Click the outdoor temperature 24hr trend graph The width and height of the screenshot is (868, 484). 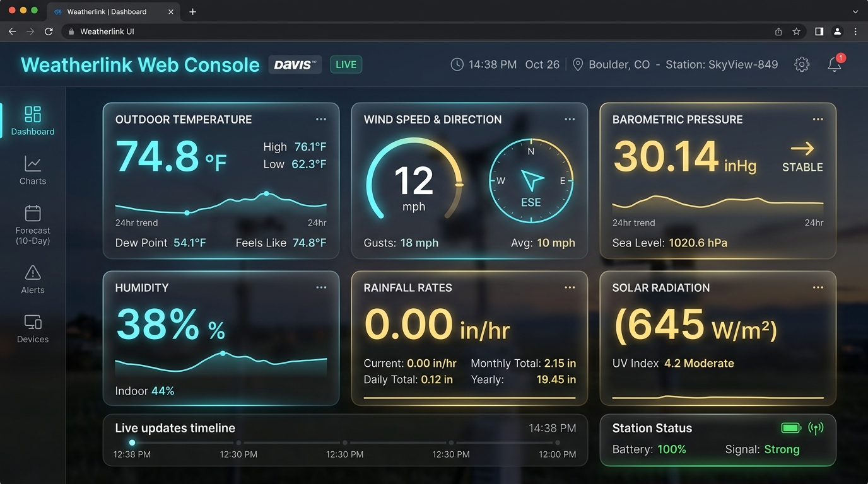point(221,203)
